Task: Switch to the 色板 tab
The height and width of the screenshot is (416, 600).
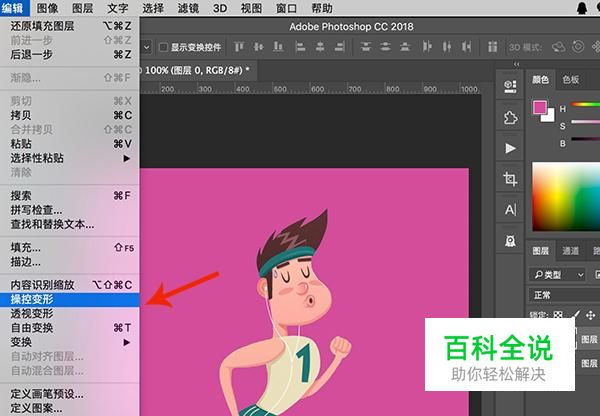Action: pos(571,80)
